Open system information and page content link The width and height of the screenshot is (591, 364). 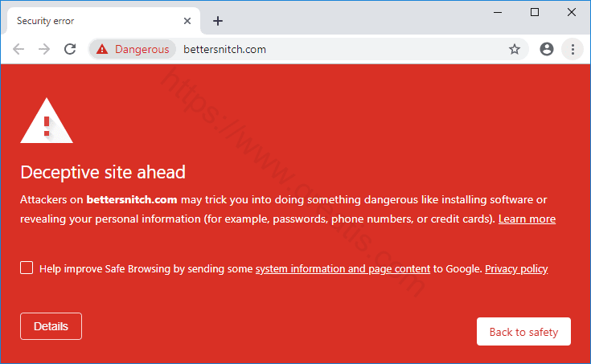[343, 268]
